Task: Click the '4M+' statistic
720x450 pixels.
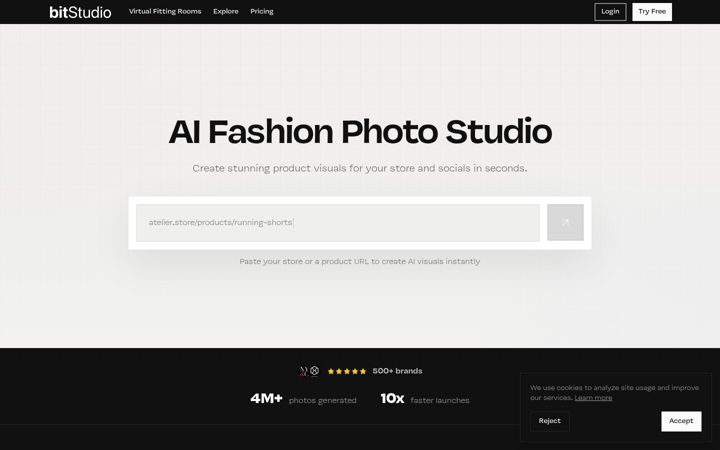Action: coord(266,399)
